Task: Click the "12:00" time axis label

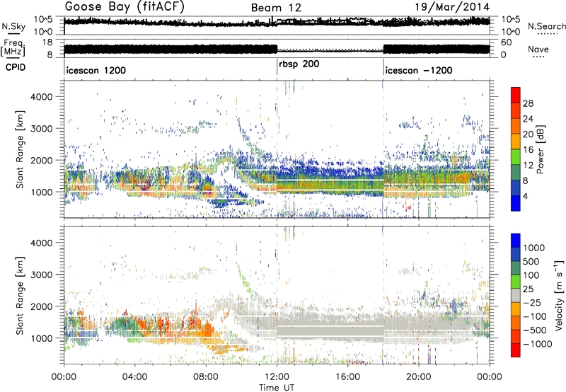Action: coord(277,377)
